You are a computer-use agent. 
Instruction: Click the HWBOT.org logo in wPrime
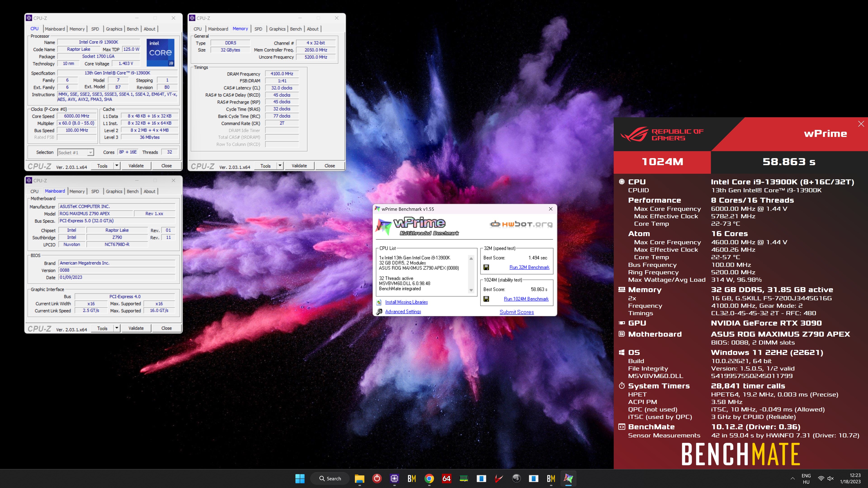[x=521, y=224]
